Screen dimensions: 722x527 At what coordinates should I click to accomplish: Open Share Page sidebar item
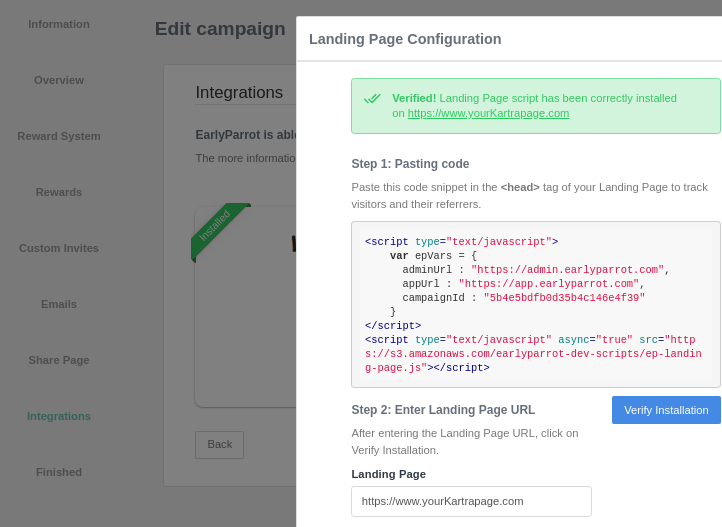pyautogui.click(x=58, y=360)
